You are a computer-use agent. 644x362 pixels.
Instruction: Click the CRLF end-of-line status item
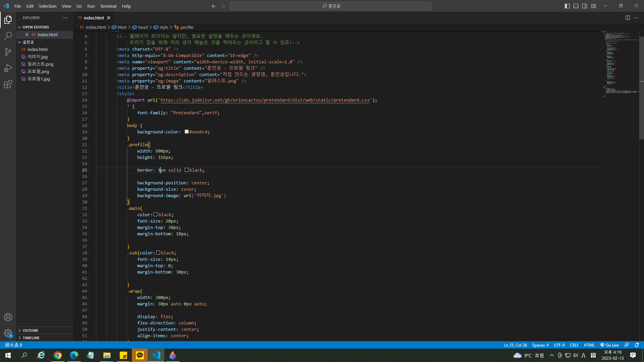(574, 345)
